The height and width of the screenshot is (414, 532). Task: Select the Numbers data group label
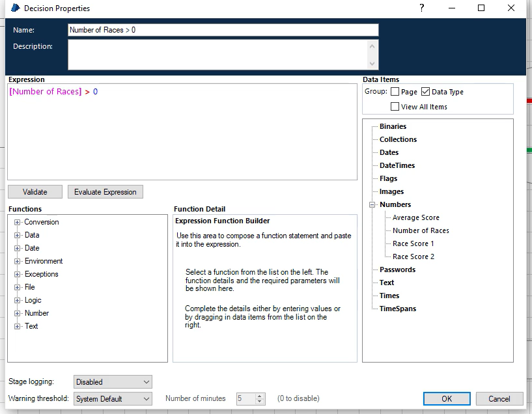(395, 204)
